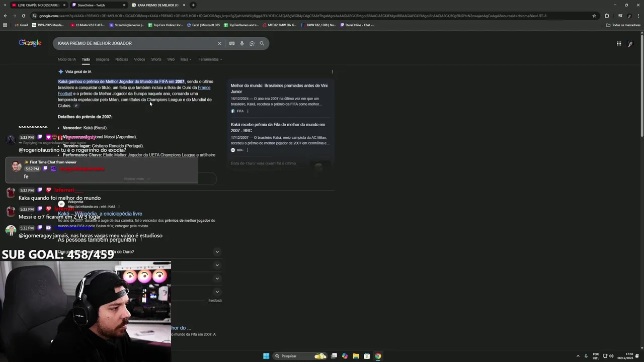Select the Vídeos search tab
Screen dimensions: 644x362
click(x=139, y=59)
